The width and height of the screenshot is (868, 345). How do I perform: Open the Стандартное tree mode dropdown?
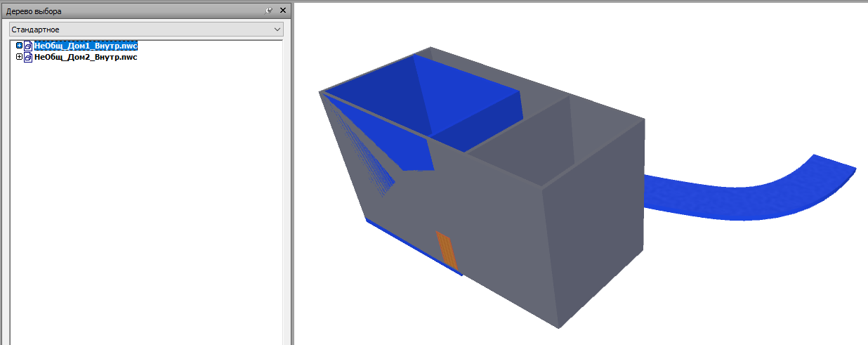click(x=146, y=30)
